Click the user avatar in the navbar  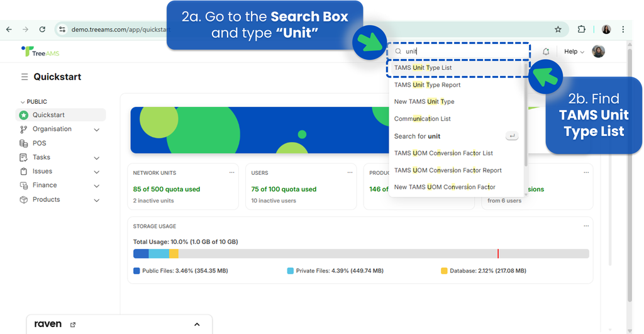(598, 52)
